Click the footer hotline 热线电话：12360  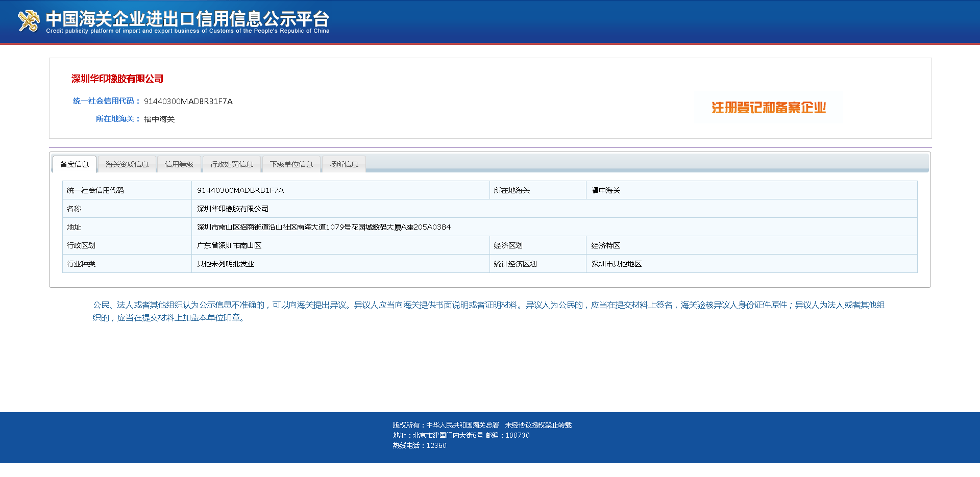(420, 445)
